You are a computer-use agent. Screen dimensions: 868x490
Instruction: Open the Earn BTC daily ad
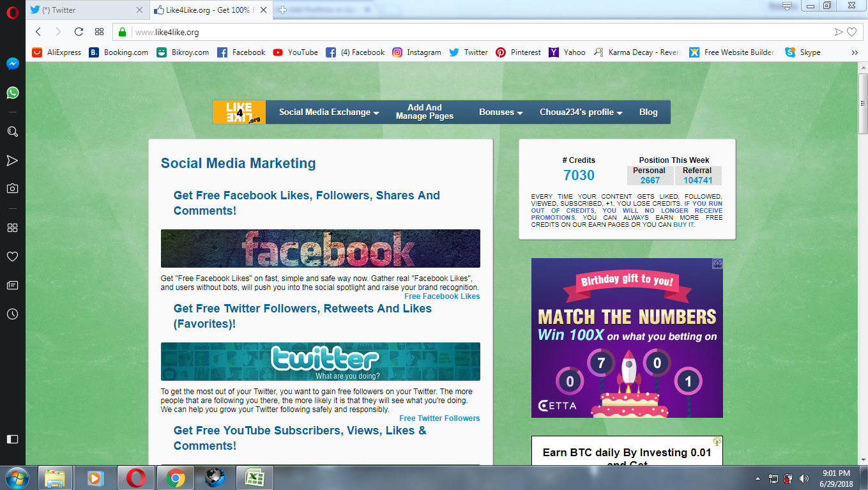coord(627,450)
